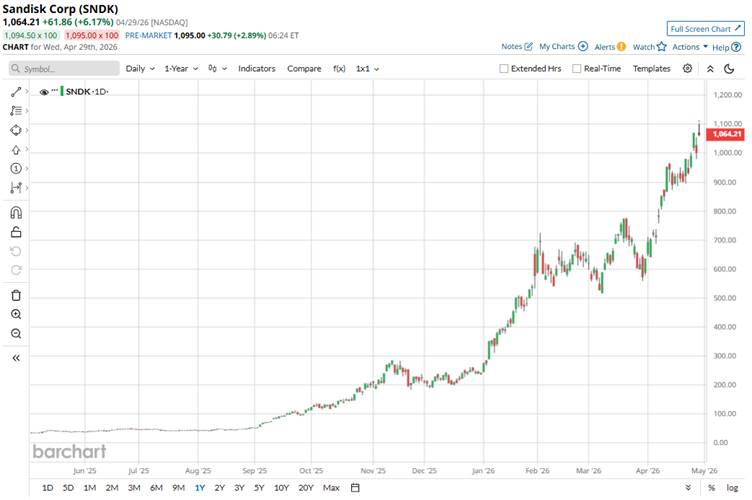The width and height of the screenshot is (752, 500).
Task: Open the Daily frequency dropdown
Action: click(139, 69)
